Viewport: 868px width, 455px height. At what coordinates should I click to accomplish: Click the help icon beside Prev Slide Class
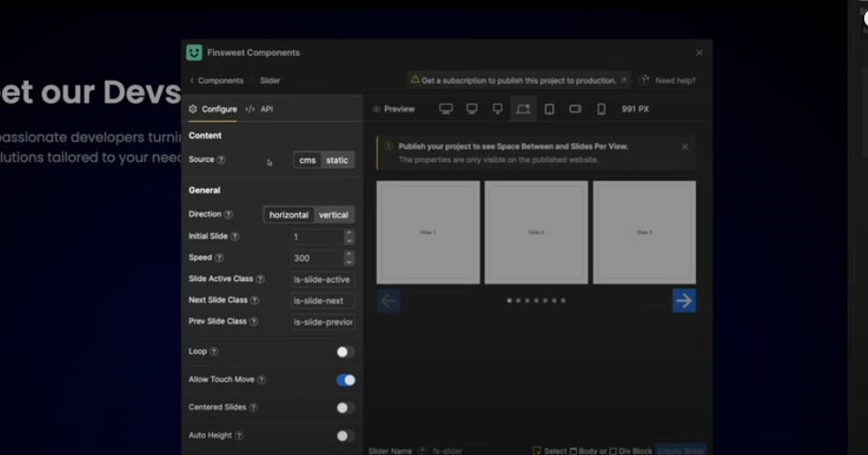(253, 321)
